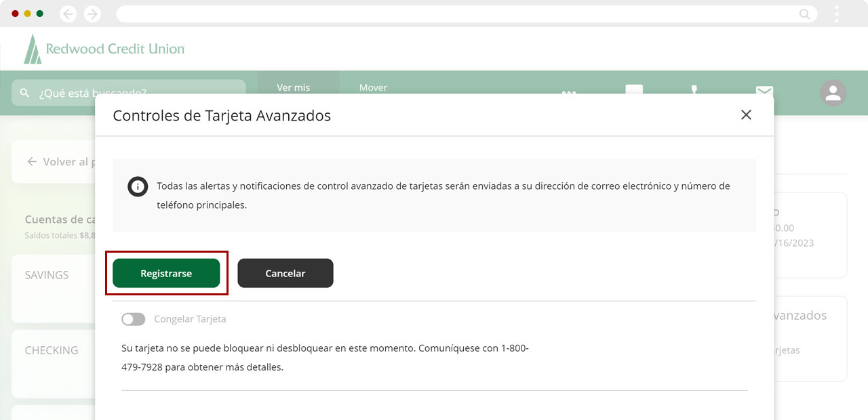Click the Volver al back link
Image resolution: width=868 pixels, height=420 pixels.
coord(60,162)
